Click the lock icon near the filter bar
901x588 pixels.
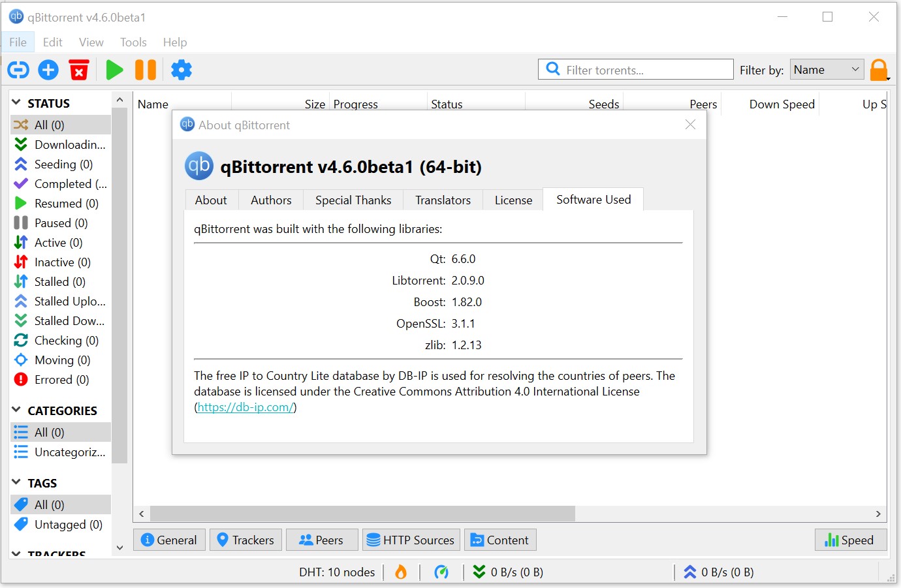pos(879,70)
